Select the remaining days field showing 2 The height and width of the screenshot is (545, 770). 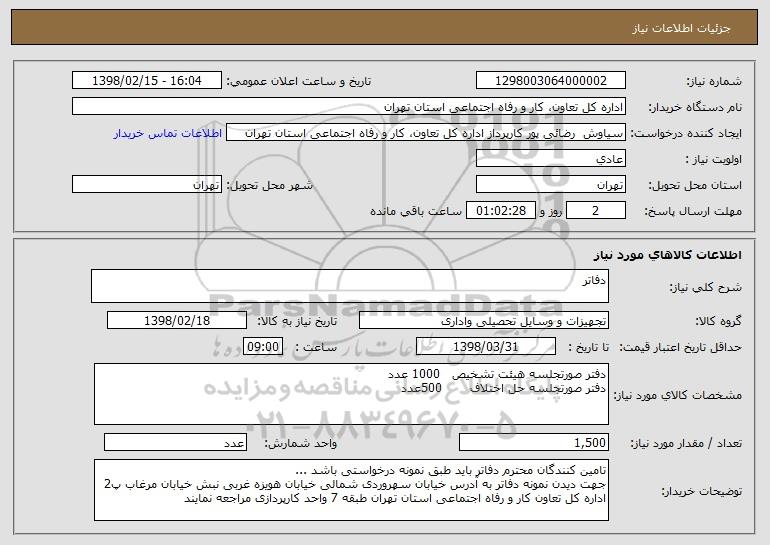(x=596, y=211)
